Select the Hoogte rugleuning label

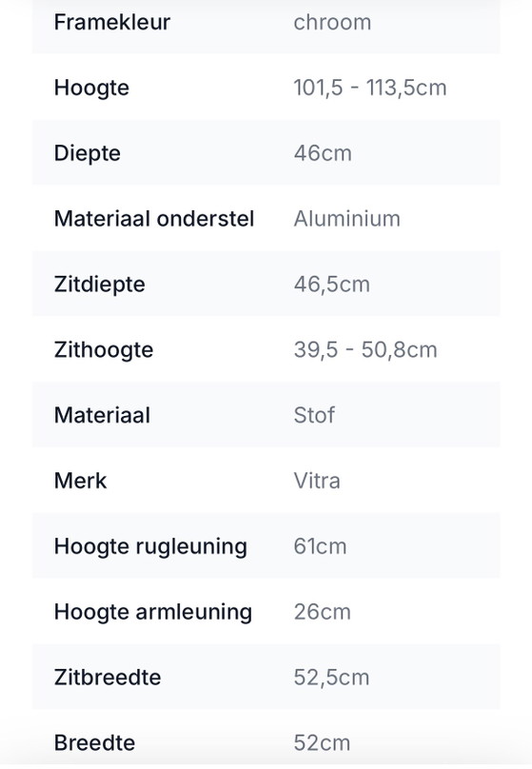(x=150, y=547)
